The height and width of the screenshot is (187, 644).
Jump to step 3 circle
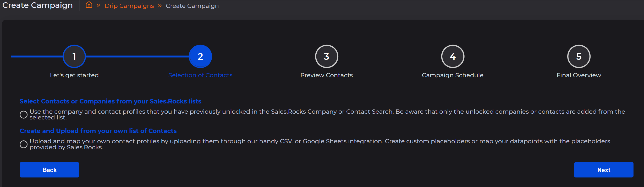click(x=327, y=56)
